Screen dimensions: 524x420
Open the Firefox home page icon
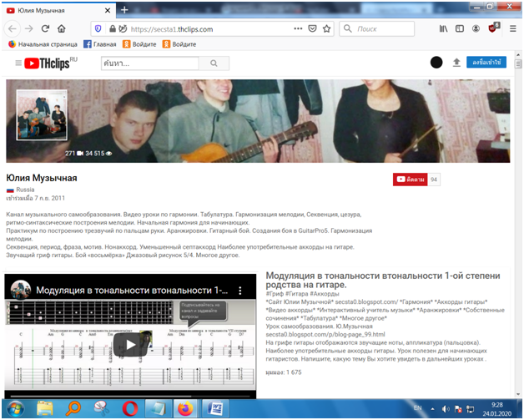click(x=62, y=28)
